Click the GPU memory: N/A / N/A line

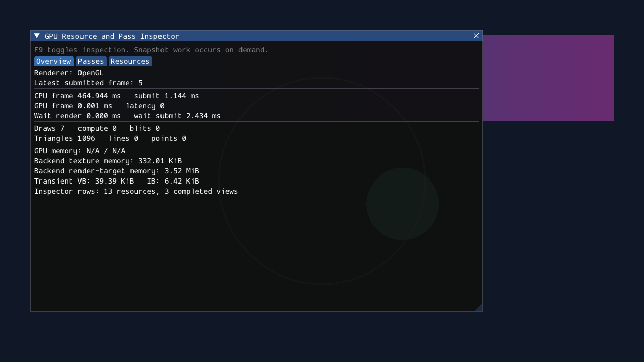click(x=80, y=151)
